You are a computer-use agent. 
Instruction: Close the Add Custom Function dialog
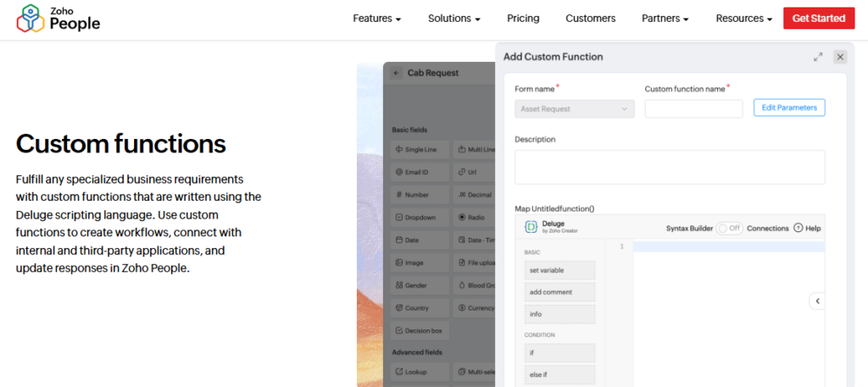(840, 57)
